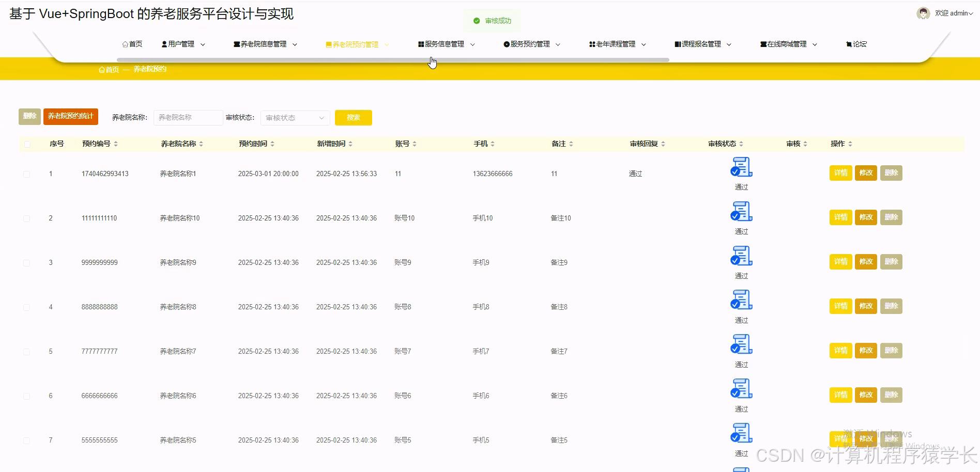Viewport: 980px width, 472px height.
Task: Click the approved status icon in row 1
Action: (741, 167)
